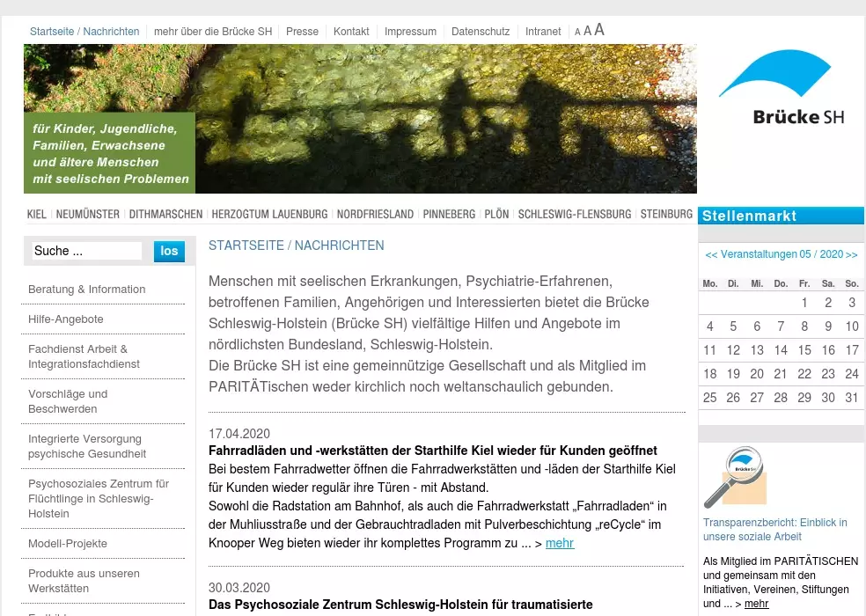The width and height of the screenshot is (866, 616).
Task: Select the smallest font size A
Action: point(577,33)
